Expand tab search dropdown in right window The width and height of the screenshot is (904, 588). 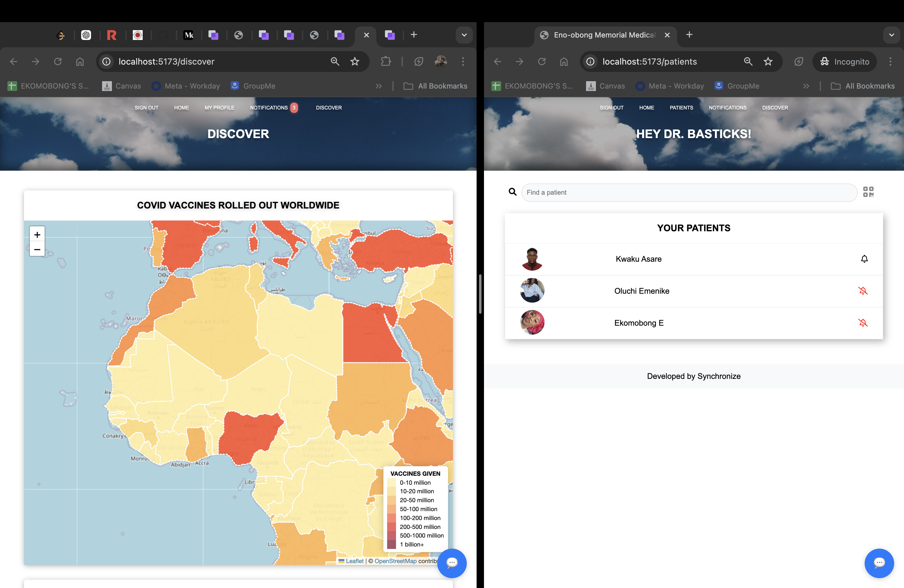click(891, 35)
